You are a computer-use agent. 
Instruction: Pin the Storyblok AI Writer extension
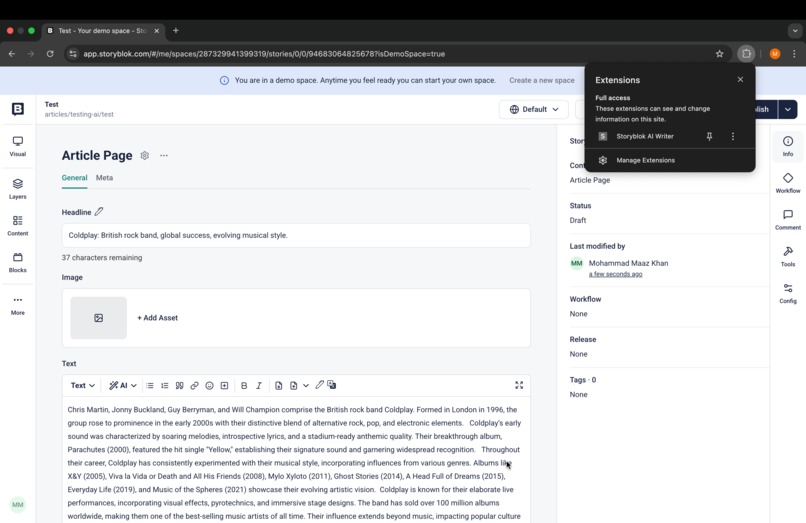point(709,136)
